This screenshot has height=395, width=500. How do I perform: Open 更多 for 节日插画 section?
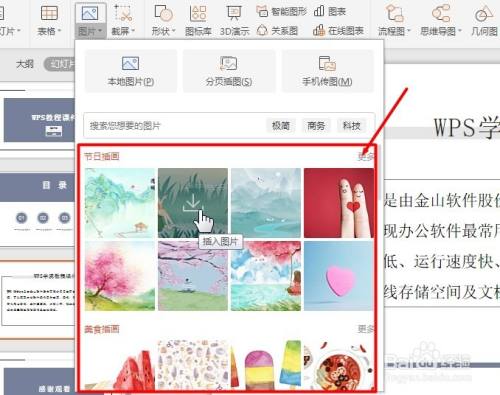click(x=365, y=157)
